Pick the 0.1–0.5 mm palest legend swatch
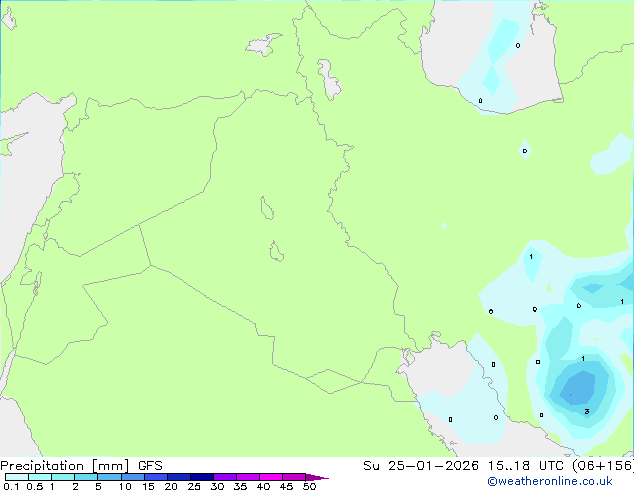The height and width of the screenshot is (490, 634). coord(17,477)
